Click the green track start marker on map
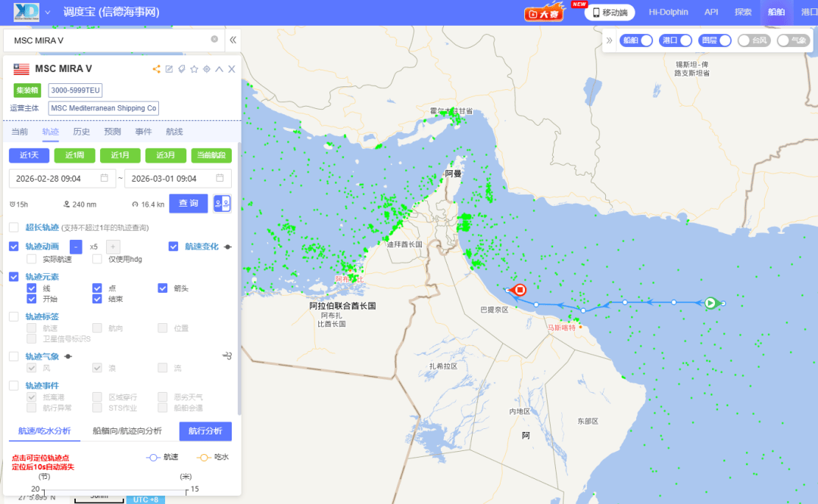The image size is (818, 504). (x=710, y=303)
